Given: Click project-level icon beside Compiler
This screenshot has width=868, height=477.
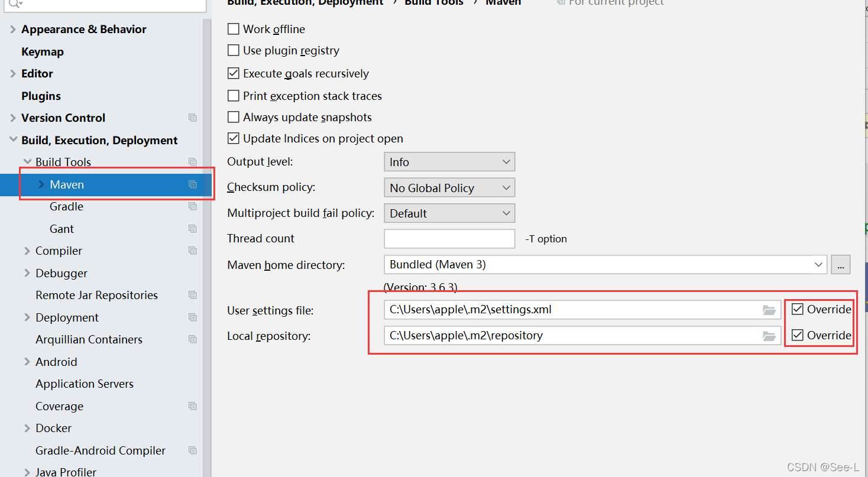Looking at the screenshot, I should click(x=192, y=251).
